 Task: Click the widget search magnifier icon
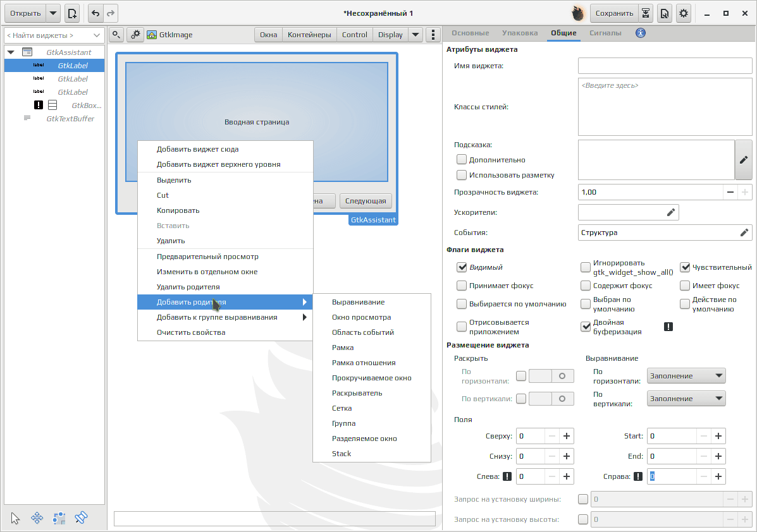click(x=116, y=35)
